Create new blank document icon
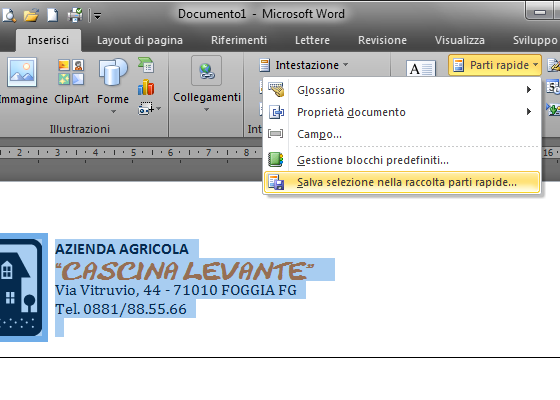 (53, 15)
